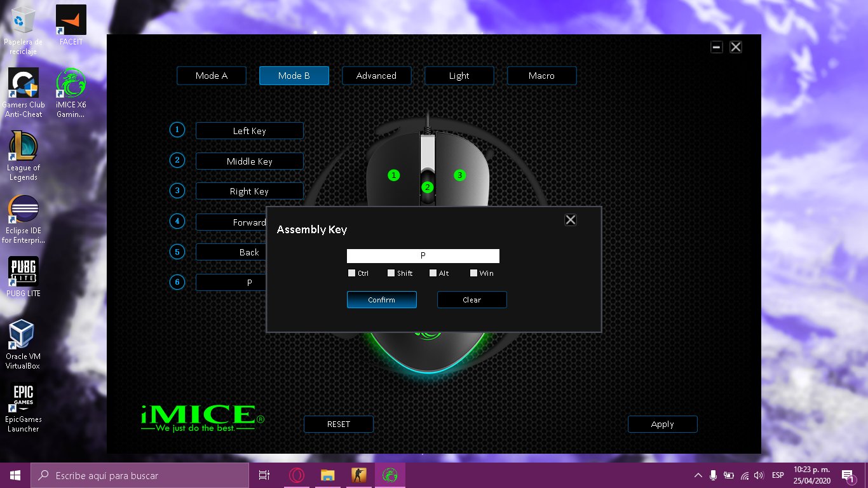Open File Explorer from the taskbar
Viewport: 868px width, 488px height.
click(327, 475)
